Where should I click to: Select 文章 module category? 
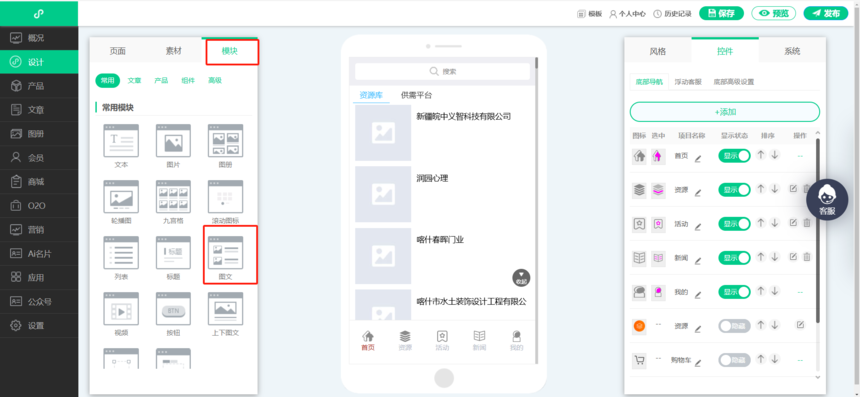pos(134,80)
